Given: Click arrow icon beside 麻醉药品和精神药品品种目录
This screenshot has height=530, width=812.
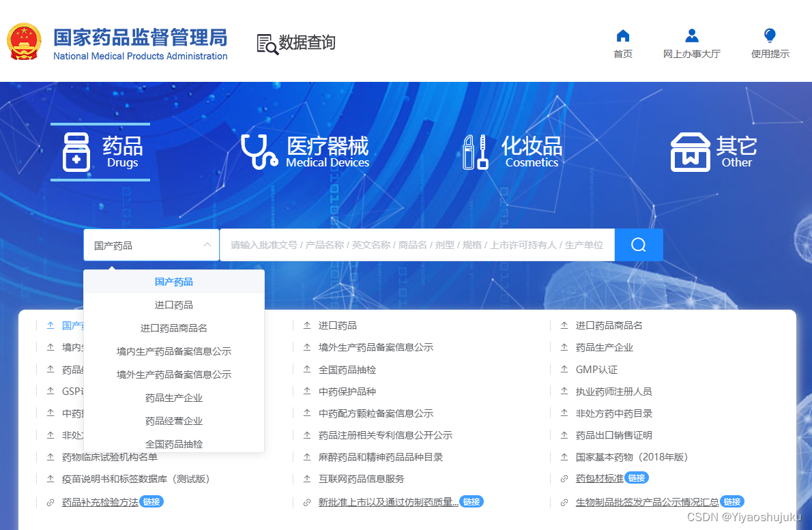Looking at the screenshot, I should click(x=307, y=457).
